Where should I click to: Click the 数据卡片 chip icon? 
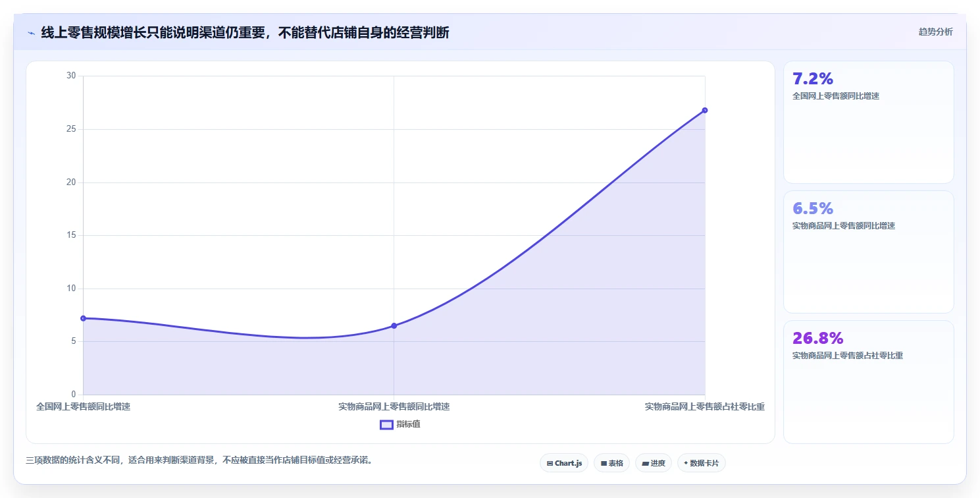[686, 463]
